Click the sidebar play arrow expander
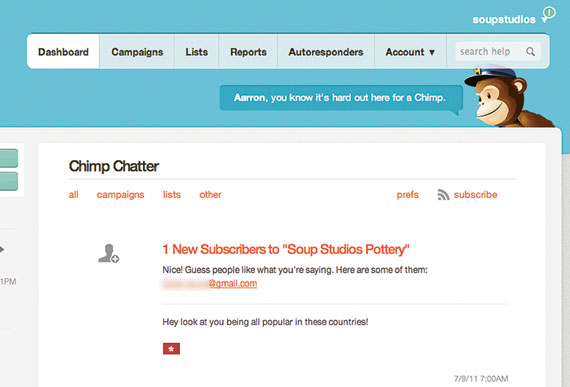Image resolution: width=570 pixels, height=387 pixels. [2, 249]
